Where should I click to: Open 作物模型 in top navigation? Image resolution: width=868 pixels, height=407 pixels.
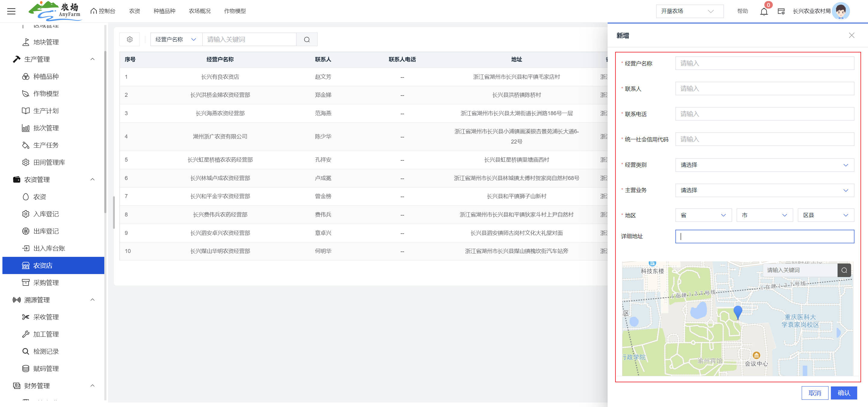click(x=235, y=11)
